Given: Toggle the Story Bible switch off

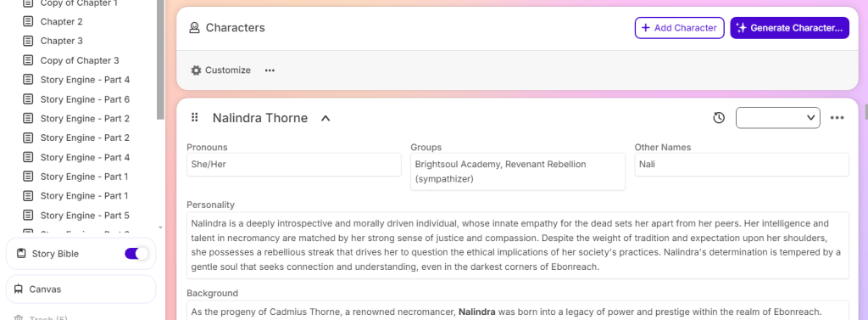Looking at the screenshot, I should (136, 254).
